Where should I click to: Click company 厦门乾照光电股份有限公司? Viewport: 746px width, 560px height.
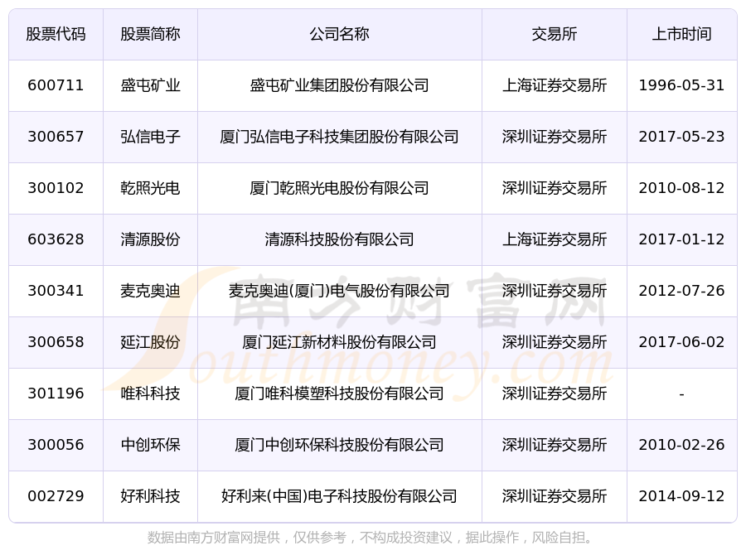(x=339, y=188)
